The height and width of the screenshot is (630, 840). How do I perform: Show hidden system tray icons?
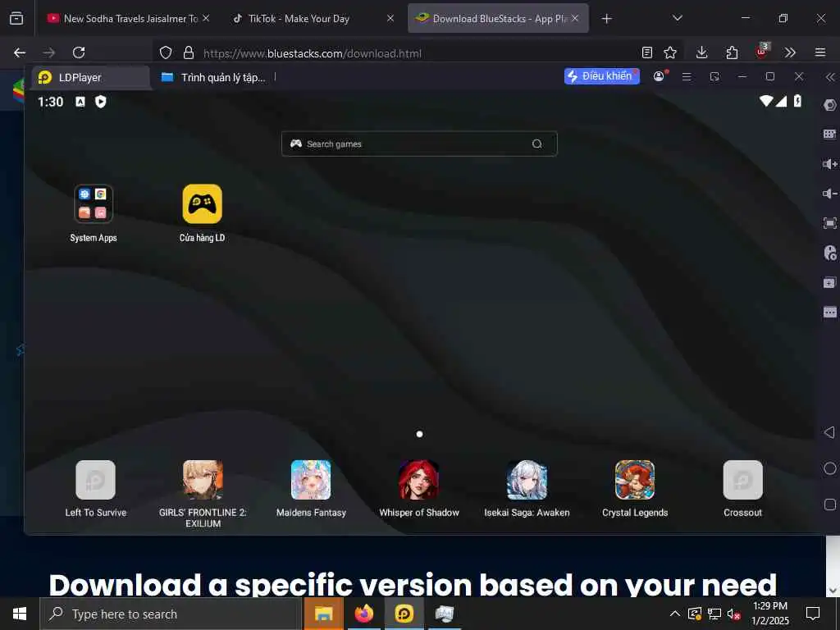click(x=675, y=614)
